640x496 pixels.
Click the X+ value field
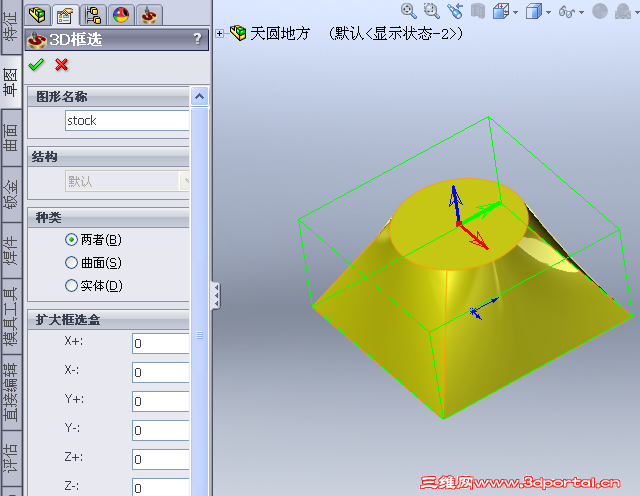click(x=160, y=343)
